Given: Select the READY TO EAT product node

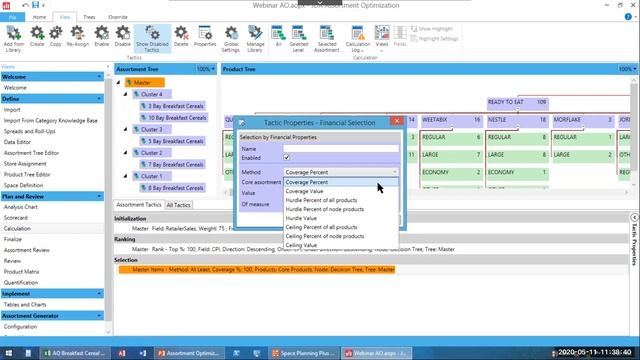Looking at the screenshot, I should [x=518, y=102].
